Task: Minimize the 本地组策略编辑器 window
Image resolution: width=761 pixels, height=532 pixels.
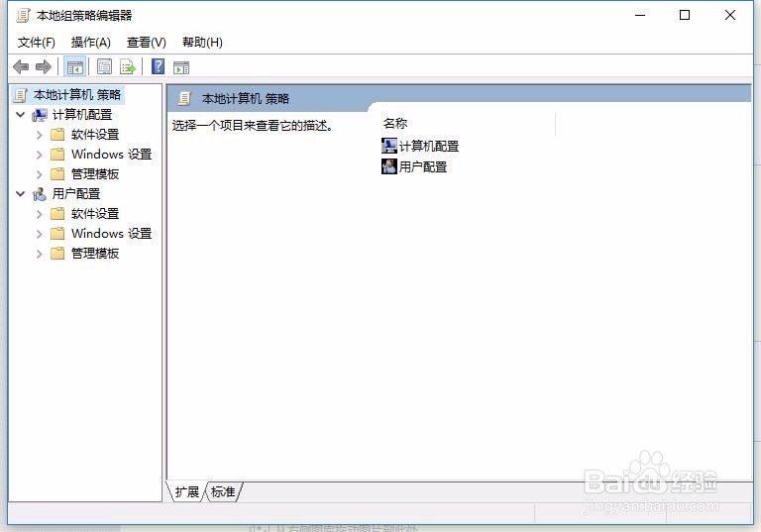Action: [640, 15]
